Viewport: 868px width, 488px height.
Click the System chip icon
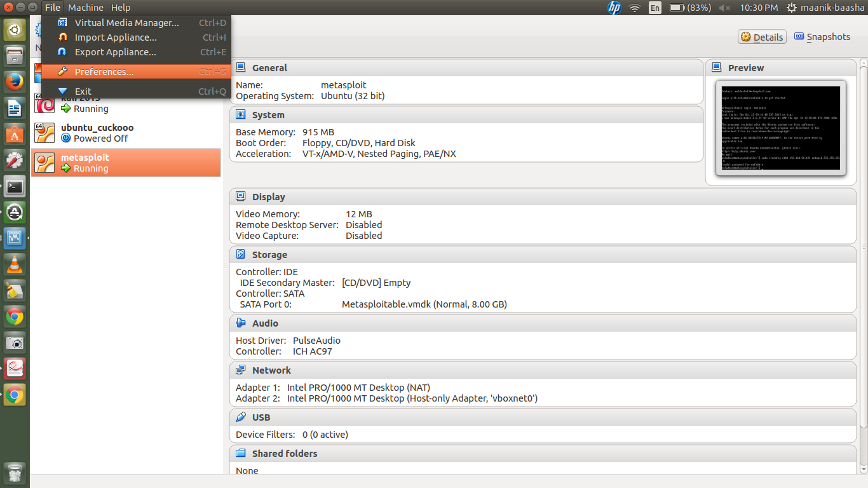pyautogui.click(x=241, y=115)
